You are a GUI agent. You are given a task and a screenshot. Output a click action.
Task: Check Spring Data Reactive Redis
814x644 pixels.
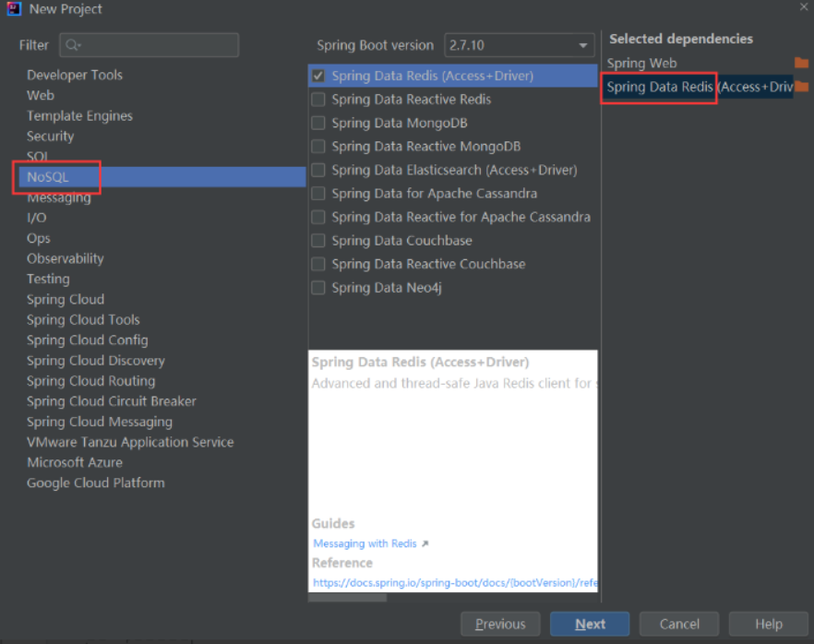pyautogui.click(x=318, y=99)
